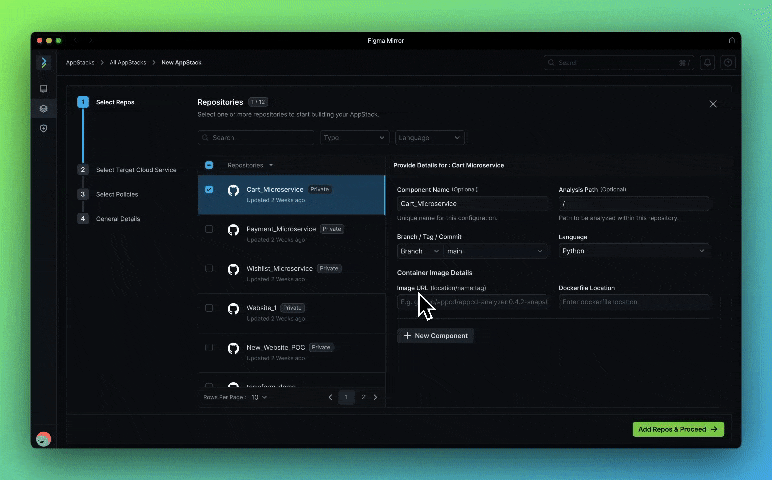This screenshot has width=772, height=480.
Task: Click the GitHub icon for New_Website_POC
Action: coord(233,348)
